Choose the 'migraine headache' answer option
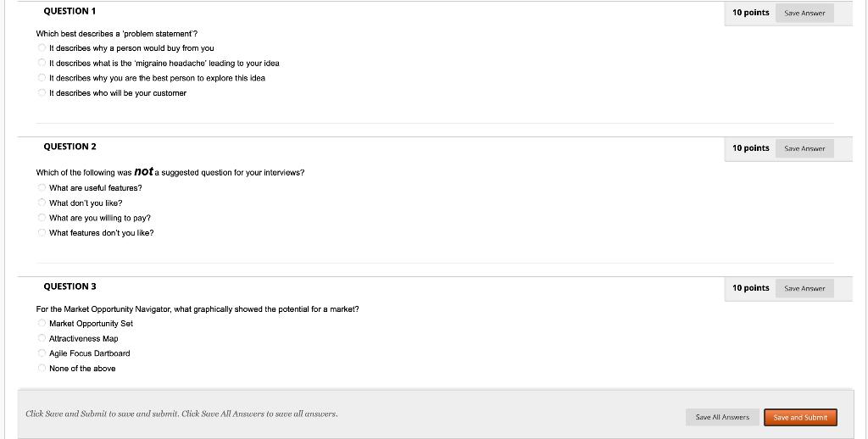Screen dimensions: 868x439 pyautogui.click(x=41, y=64)
